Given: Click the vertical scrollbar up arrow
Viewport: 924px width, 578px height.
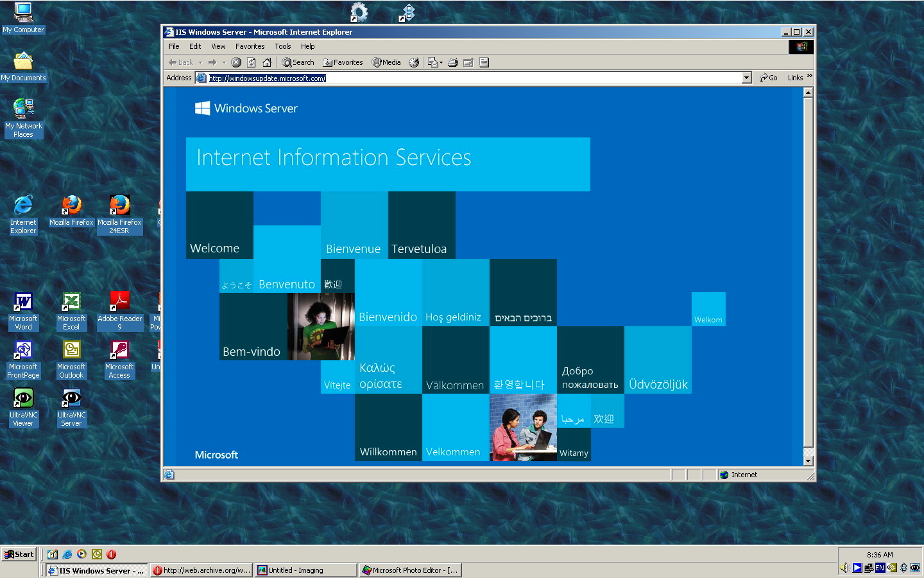Looking at the screenshot, I should (809, 92).
